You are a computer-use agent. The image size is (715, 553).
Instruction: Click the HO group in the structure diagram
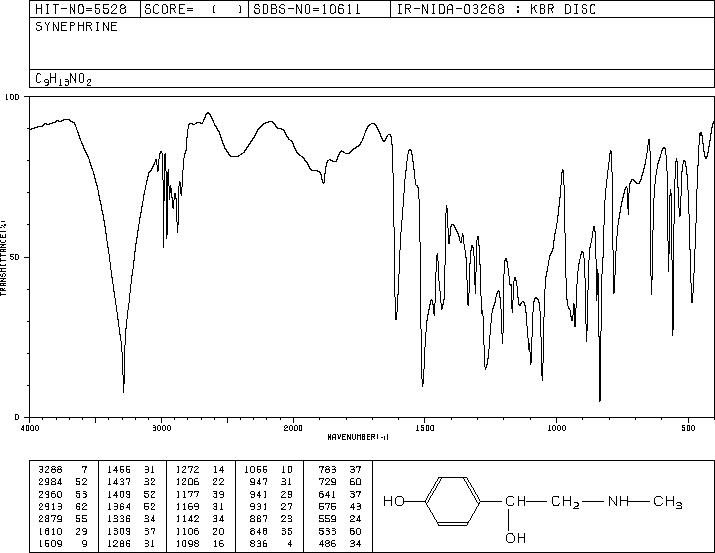coord(394,501)
